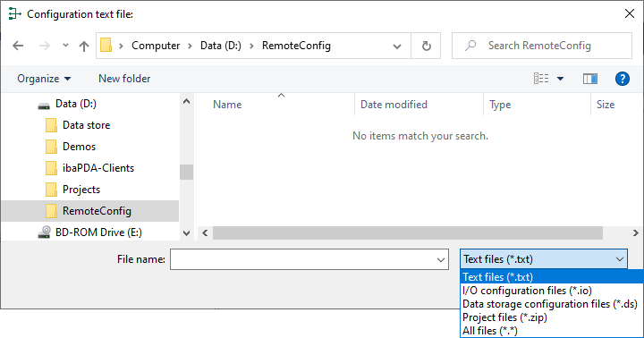Open the recent locations dropdown arrow

point(65,46)
